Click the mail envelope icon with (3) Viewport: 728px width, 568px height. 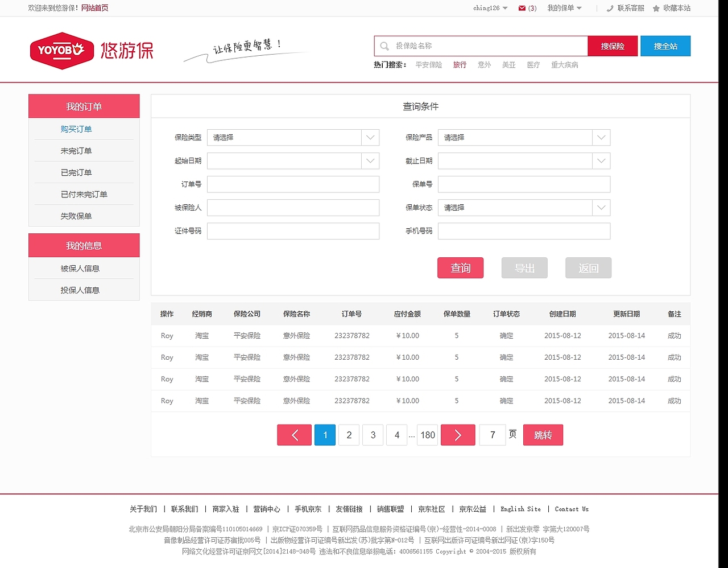pyautogui.click(x=522, y=8)
